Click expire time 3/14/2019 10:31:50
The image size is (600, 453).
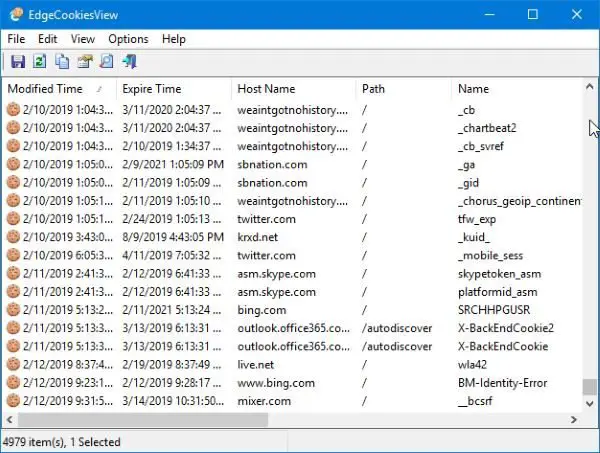point(173,401)
